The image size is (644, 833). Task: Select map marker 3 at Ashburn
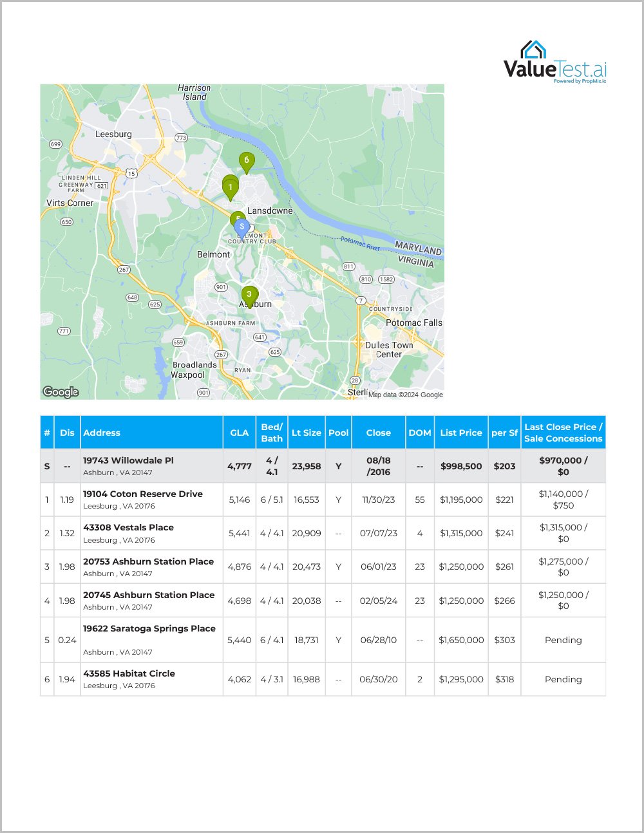(x=249, y=297)
